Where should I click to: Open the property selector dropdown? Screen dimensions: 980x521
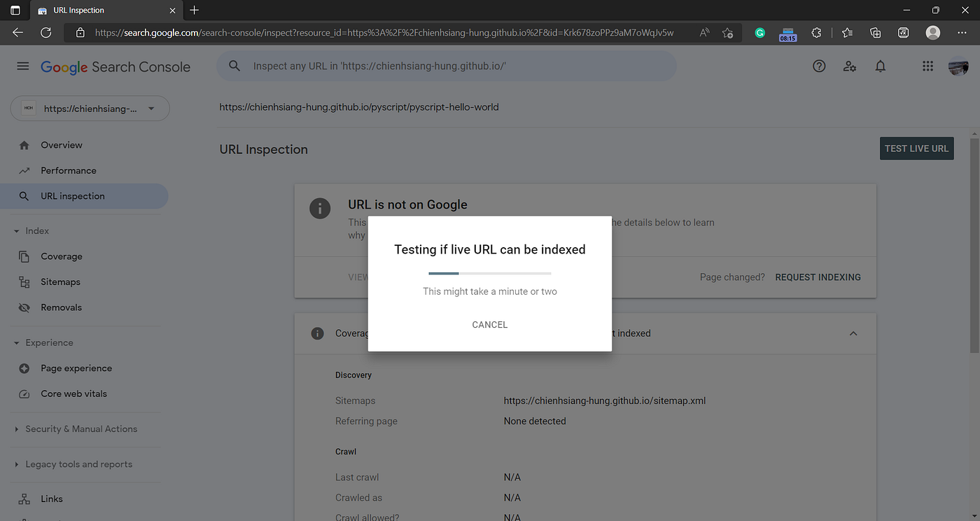90,109
